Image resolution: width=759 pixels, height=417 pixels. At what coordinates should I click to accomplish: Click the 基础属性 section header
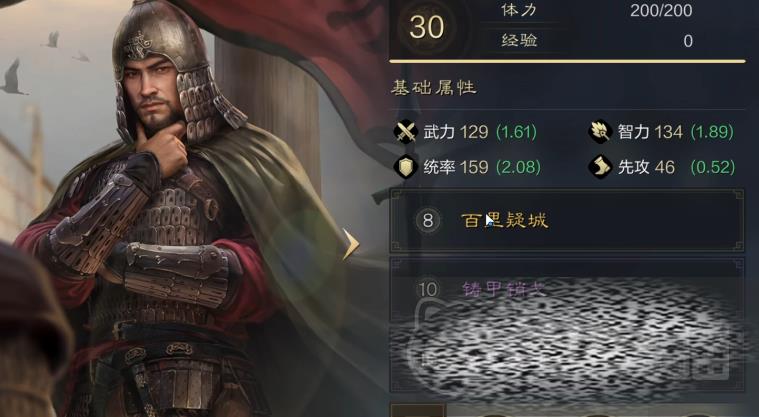tap(434, 88)
